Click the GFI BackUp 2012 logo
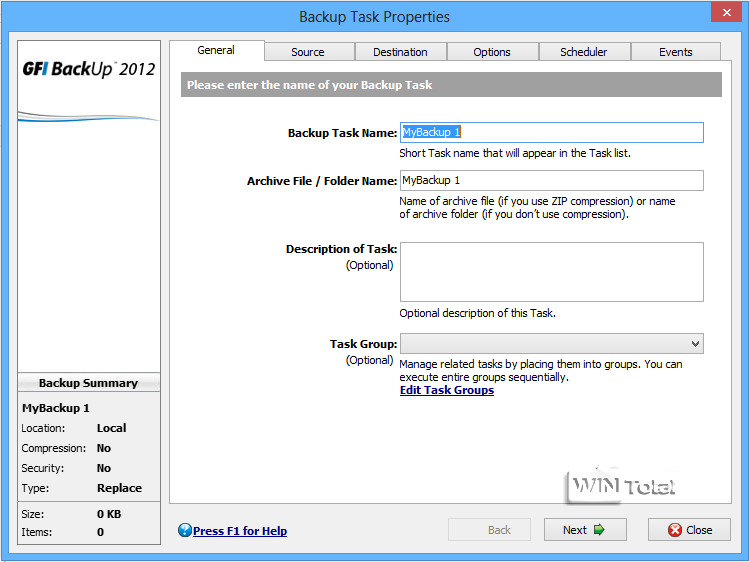749x562 pixels. [x=89, y=69]
